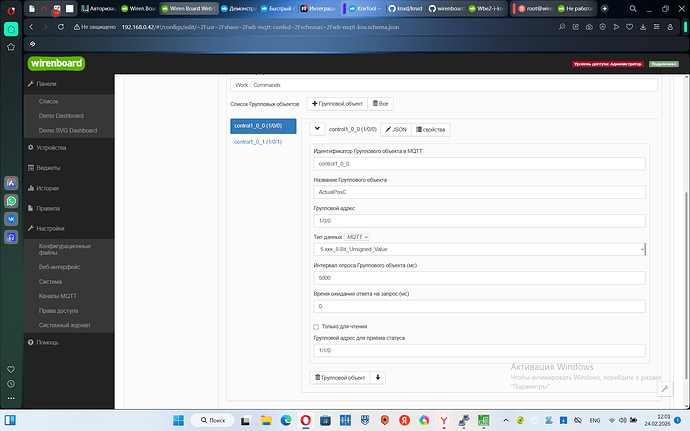The height and width of the screenshot is (431, 690).
Task: Switch ENG keyboard language in tray
Action: 595,420
